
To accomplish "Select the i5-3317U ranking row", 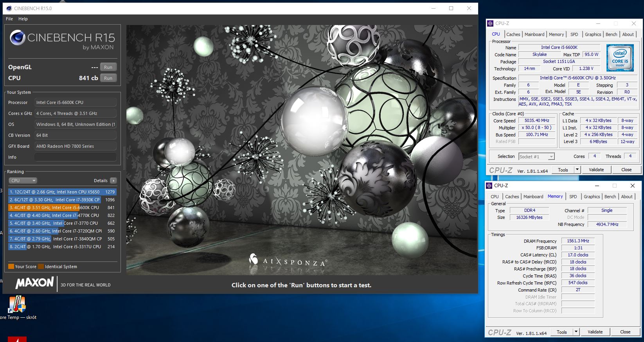I will click(62, 247).
